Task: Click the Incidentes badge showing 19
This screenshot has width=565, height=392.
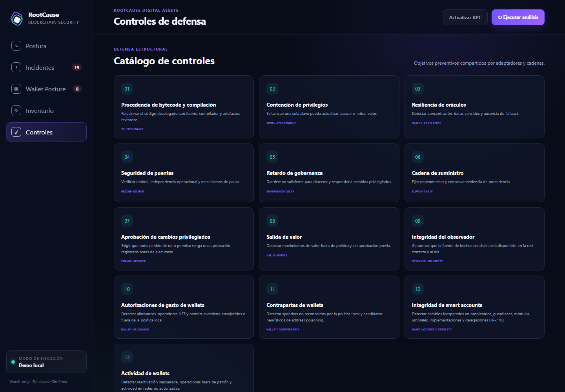Action: click(77, 67)
